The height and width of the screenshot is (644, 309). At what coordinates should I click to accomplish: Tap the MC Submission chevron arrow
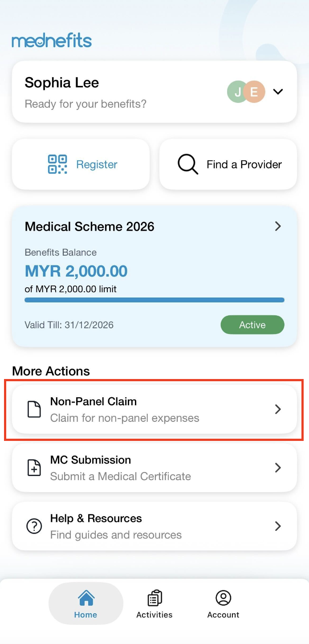(x=278, y=468)
